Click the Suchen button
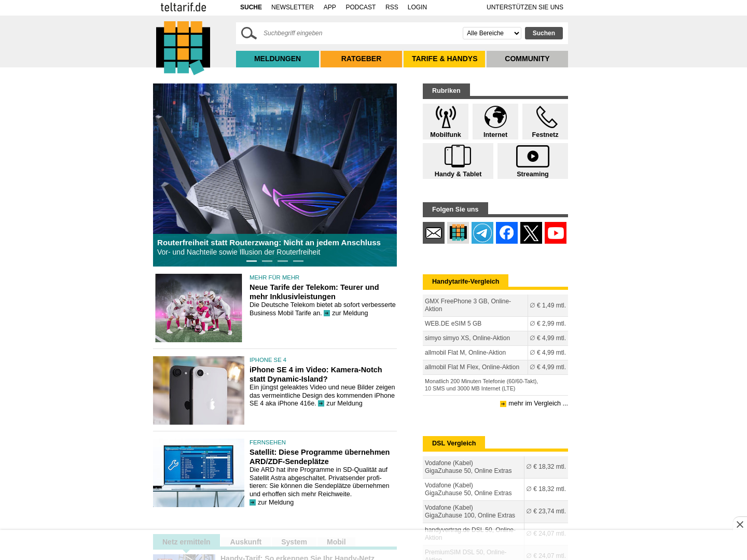The width and height of the screenshot is (747, 560). pos(544,33)
